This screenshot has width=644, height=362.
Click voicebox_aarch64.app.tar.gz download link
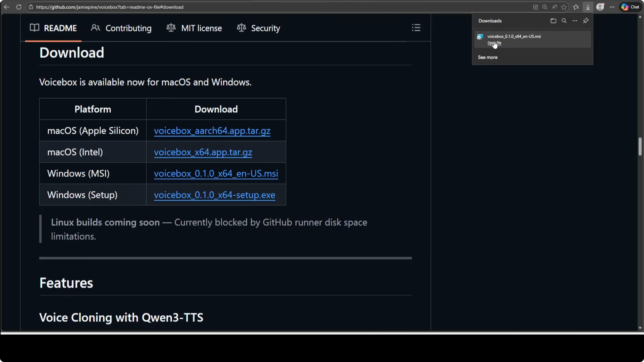(212, 131)
